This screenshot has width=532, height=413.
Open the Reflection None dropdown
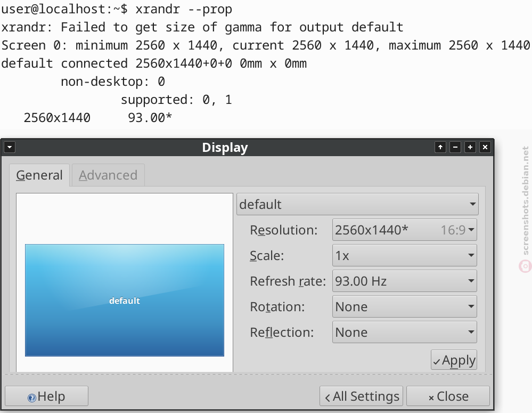click(404, 332)
